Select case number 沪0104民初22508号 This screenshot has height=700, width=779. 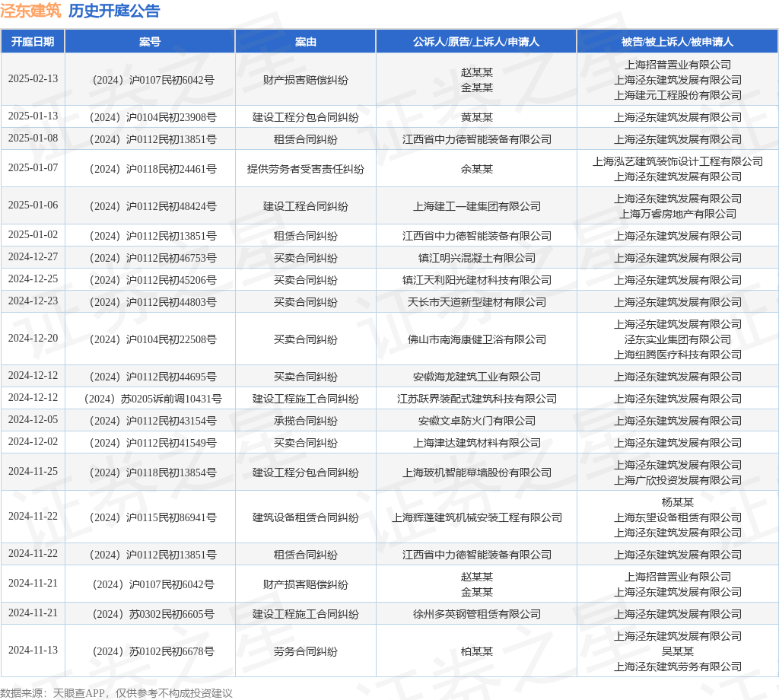153,339
